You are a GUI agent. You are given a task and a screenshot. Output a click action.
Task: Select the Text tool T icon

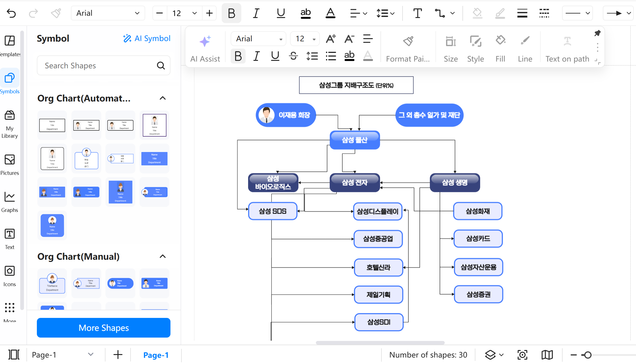[x=417, y=13]
